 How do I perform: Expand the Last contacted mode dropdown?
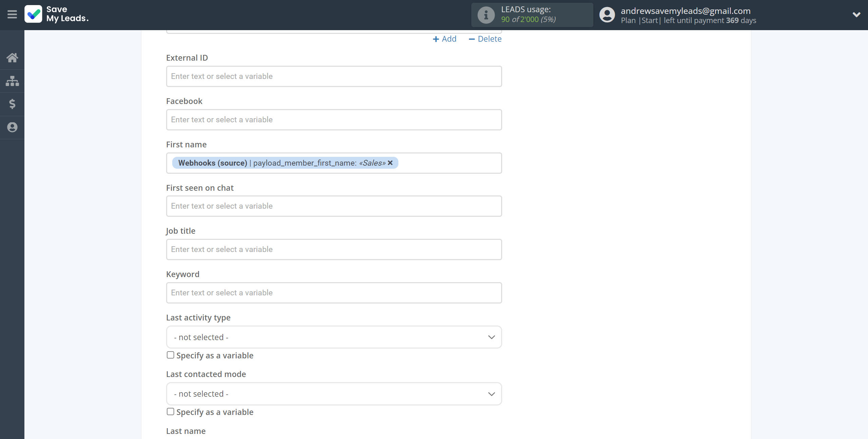(x=334, y=394)
